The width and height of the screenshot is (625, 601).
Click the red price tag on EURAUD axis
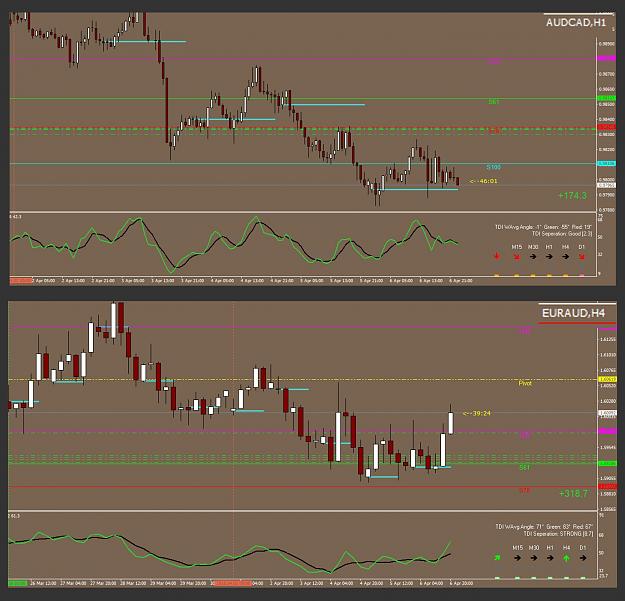607,487
